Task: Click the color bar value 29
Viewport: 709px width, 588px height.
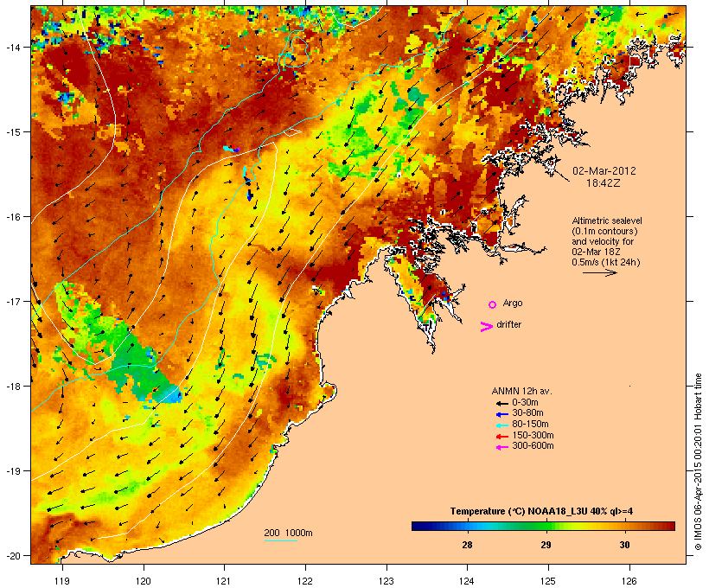Action: coord(546,545)
